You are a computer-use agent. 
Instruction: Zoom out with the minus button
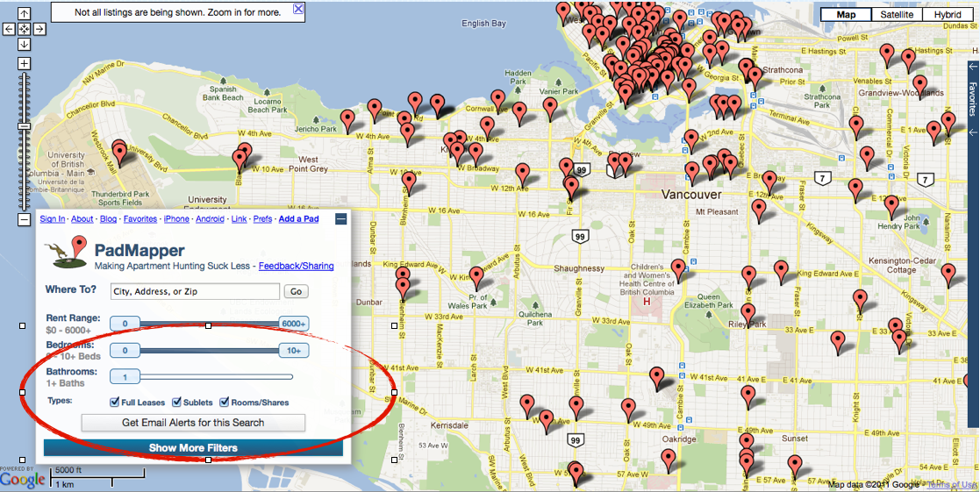click(x=24, y=219)
